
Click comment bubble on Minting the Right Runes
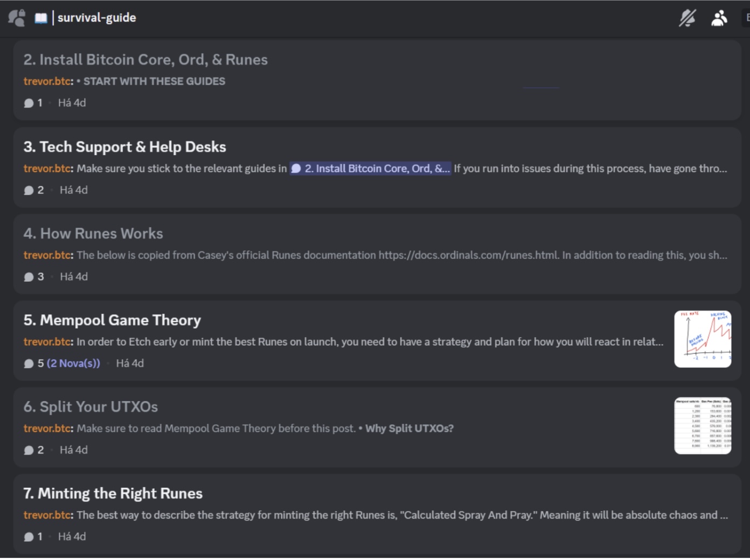click(29, 537)
